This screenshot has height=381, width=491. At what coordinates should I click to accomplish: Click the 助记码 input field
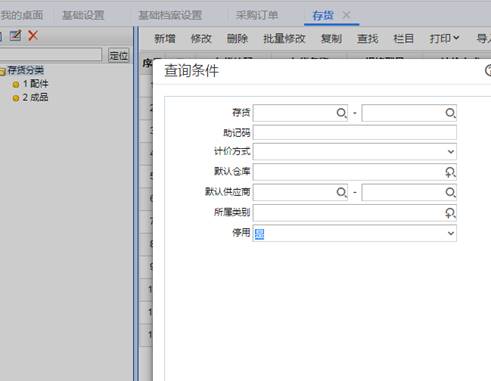tap(355, 133)
